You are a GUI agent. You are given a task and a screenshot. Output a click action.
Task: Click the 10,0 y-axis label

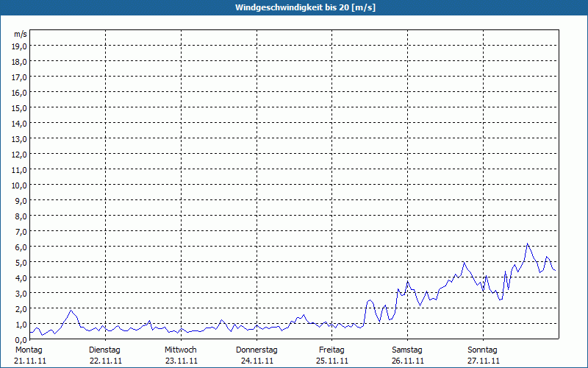point(20,185)
